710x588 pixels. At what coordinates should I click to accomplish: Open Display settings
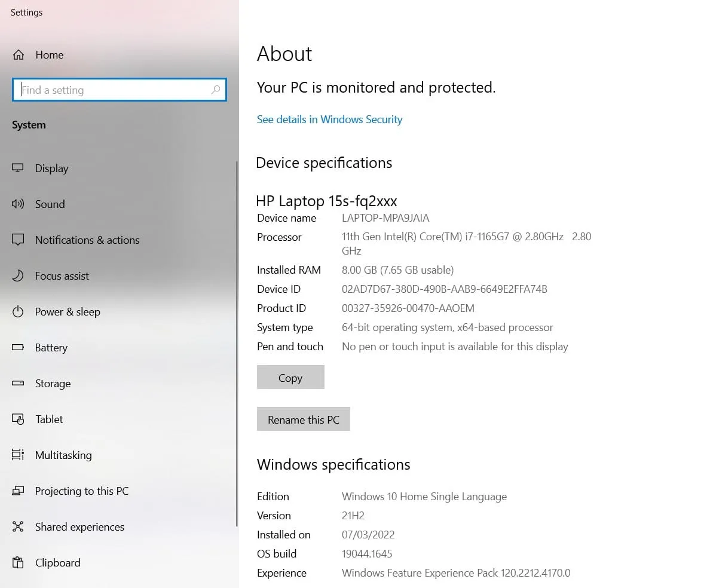(x=53, y=168)
